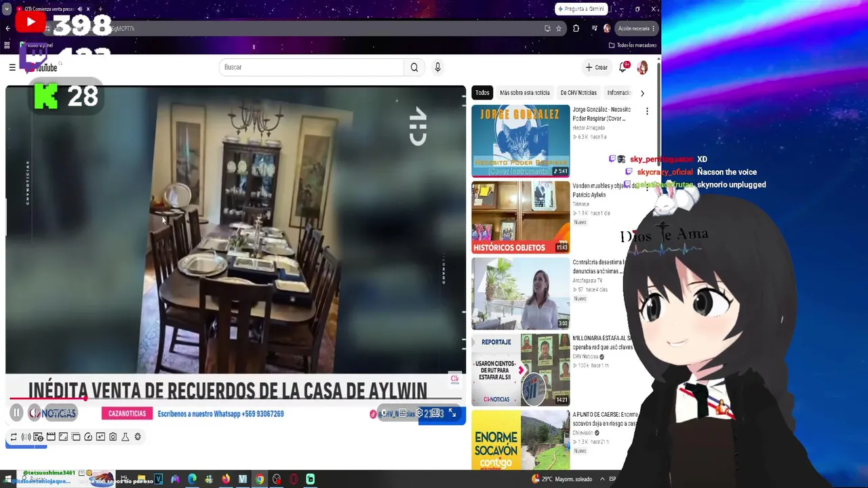Image resolution: width=868 pixels, height=488 pixels.
Task: Open Opera browser from the taskbar
Action: 294,479
